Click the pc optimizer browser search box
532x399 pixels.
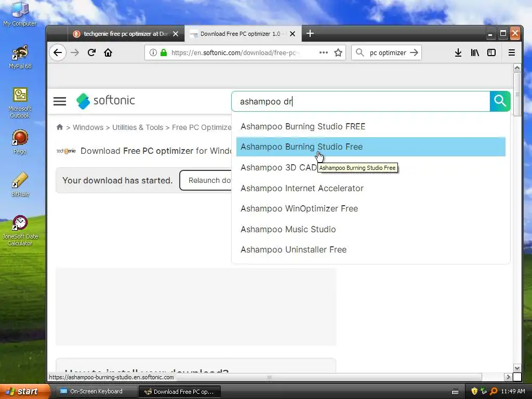coord(388,52)
